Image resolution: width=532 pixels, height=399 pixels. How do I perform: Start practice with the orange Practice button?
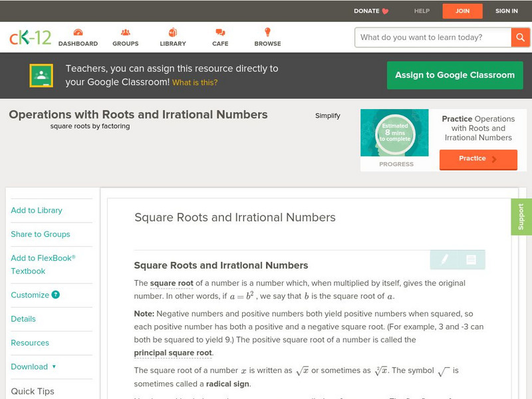point(477,159)
